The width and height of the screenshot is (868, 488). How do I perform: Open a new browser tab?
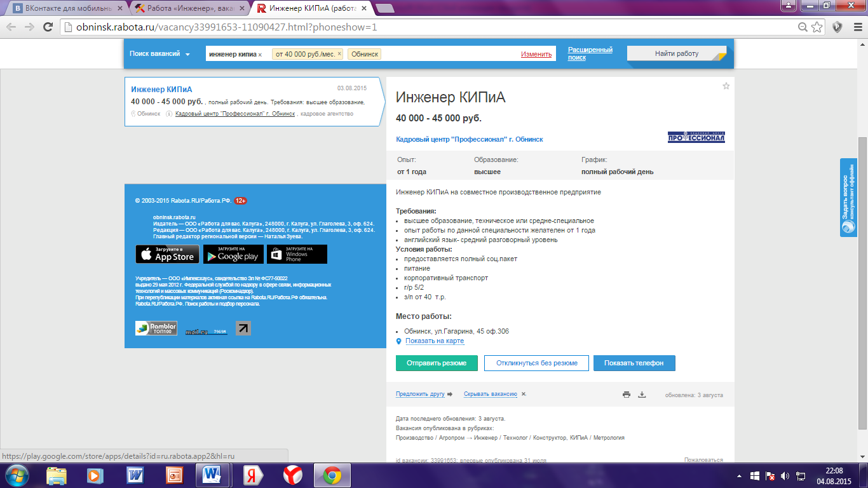[385, 8]
